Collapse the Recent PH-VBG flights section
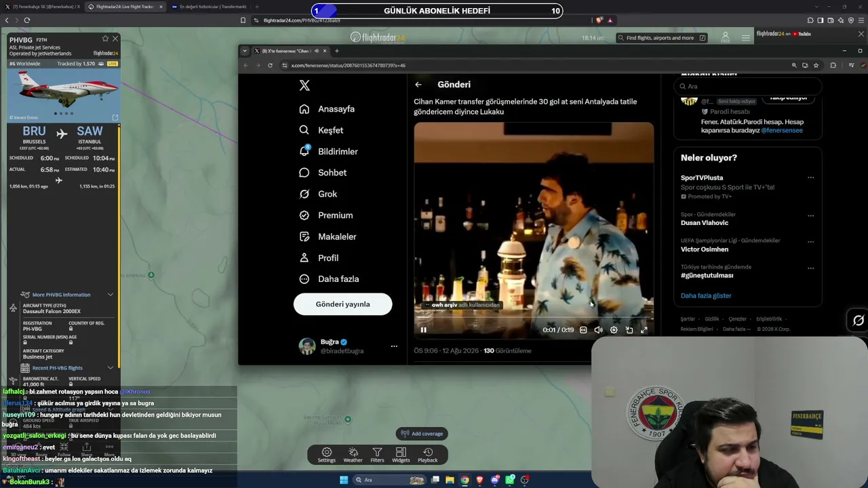 111,368
